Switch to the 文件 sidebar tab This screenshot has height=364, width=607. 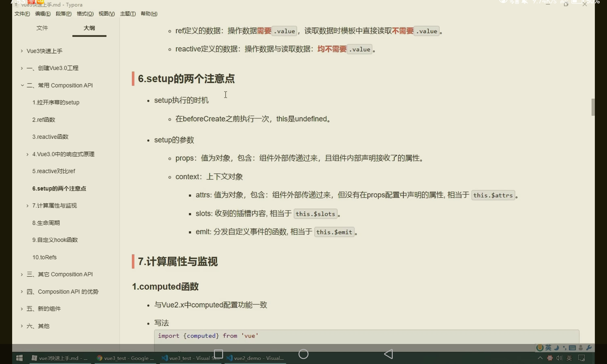click(42, 28)
